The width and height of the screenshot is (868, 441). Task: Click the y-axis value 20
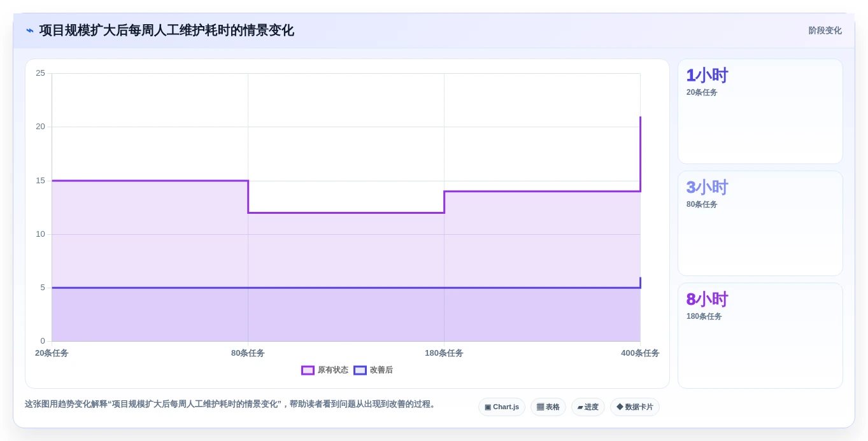pyautogui.click(x=40, y=127)
